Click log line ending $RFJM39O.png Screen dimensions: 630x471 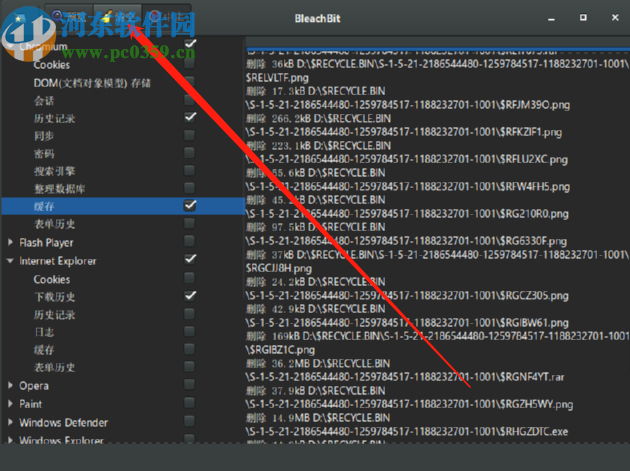tap(408, 105)
